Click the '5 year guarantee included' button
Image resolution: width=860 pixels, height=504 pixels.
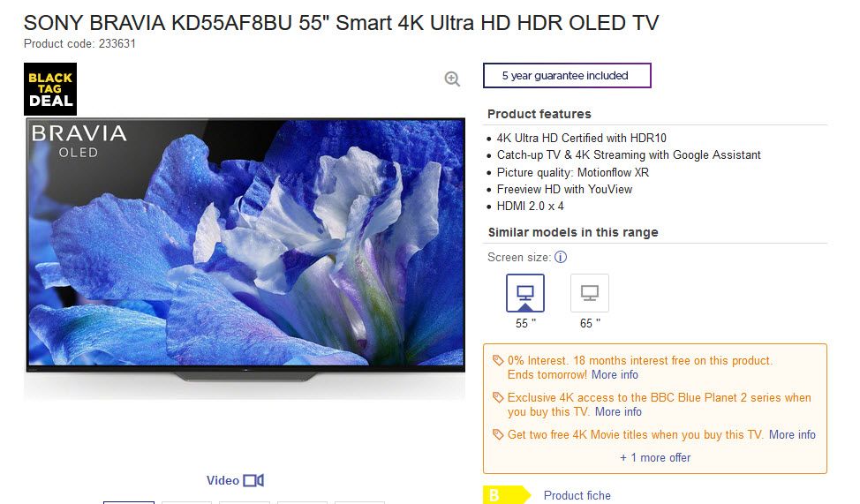(x=567, y=76)
